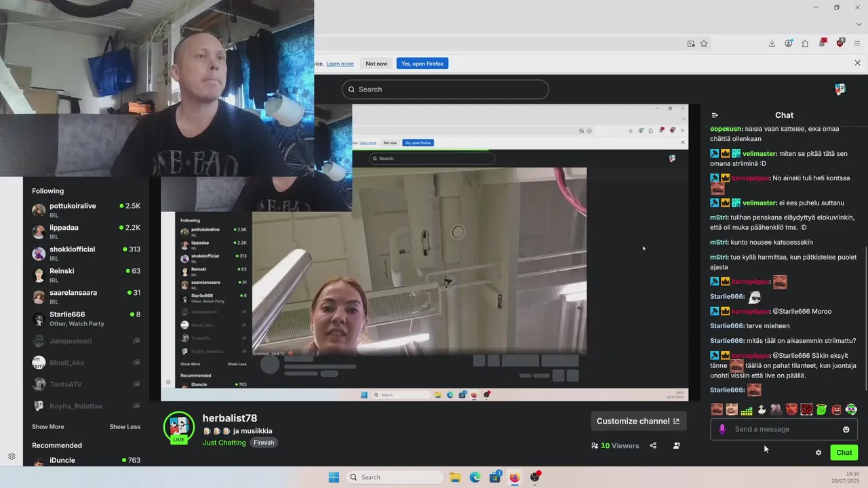Open shokkiofficial channel in Following

coord(86,253)
